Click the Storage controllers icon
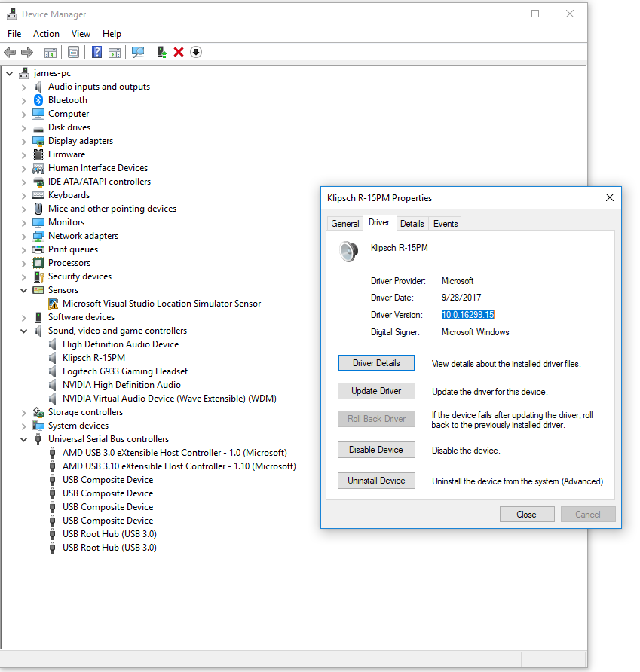Image resolution: width=640 pixels, height=672 pixels. (x=38, y=412)
